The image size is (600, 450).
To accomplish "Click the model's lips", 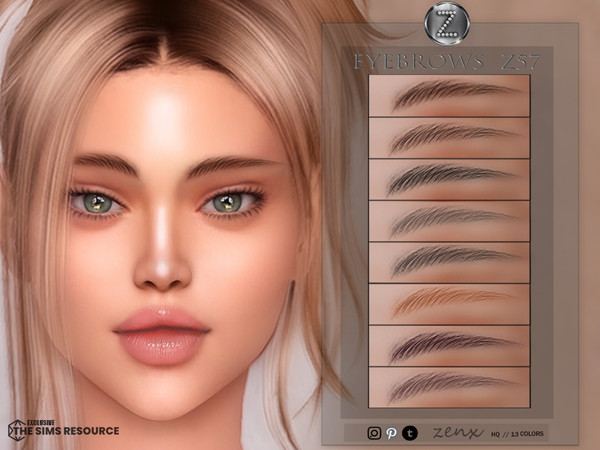I will click(161, 337).
